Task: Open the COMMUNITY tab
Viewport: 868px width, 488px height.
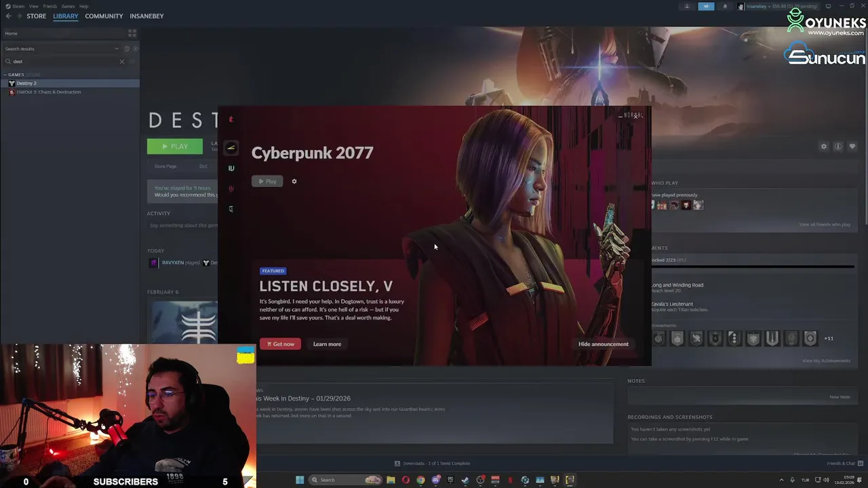Action: pos(104,16)
